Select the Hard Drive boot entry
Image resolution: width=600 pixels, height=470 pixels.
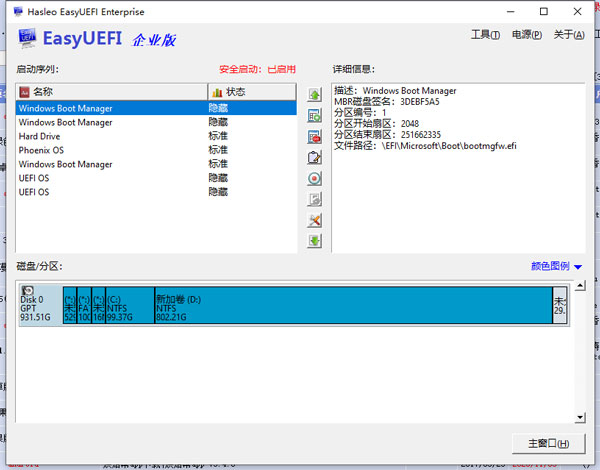pos(156,136)
